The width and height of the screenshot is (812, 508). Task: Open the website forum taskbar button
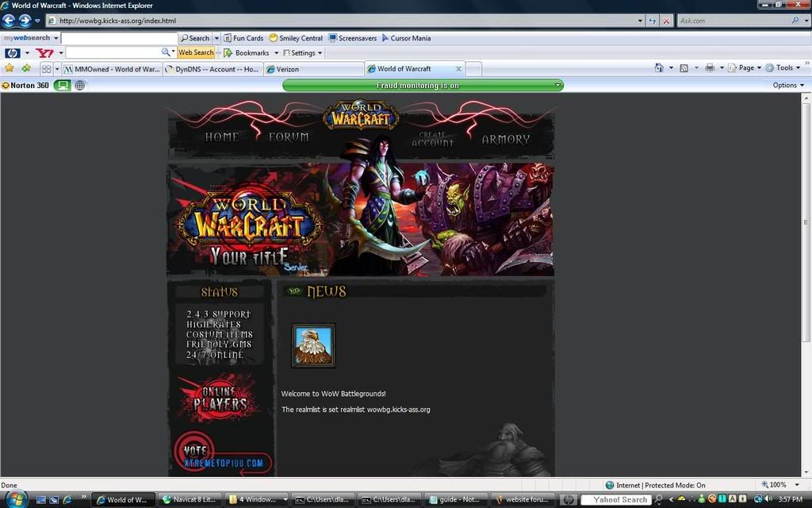click(523, 500)
